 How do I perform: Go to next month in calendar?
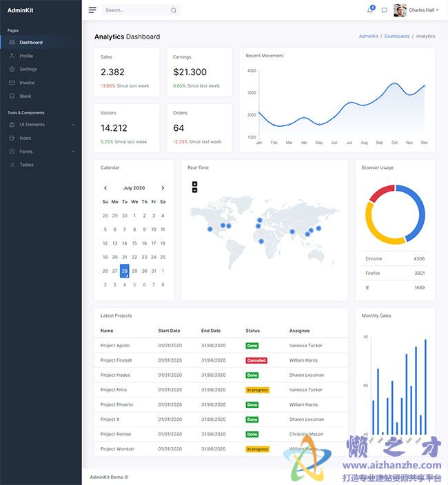point(163,188)
